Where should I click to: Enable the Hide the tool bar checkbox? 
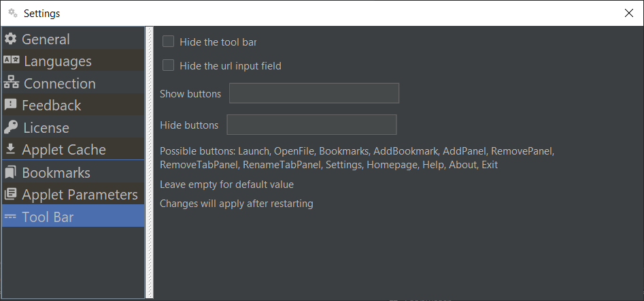(x=169, y=42)
